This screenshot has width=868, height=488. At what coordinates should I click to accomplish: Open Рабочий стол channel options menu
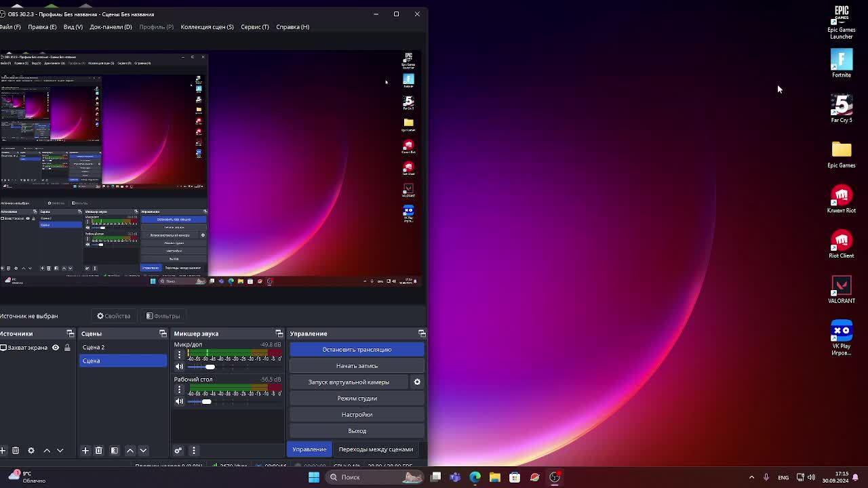click(x=179, y=390)
